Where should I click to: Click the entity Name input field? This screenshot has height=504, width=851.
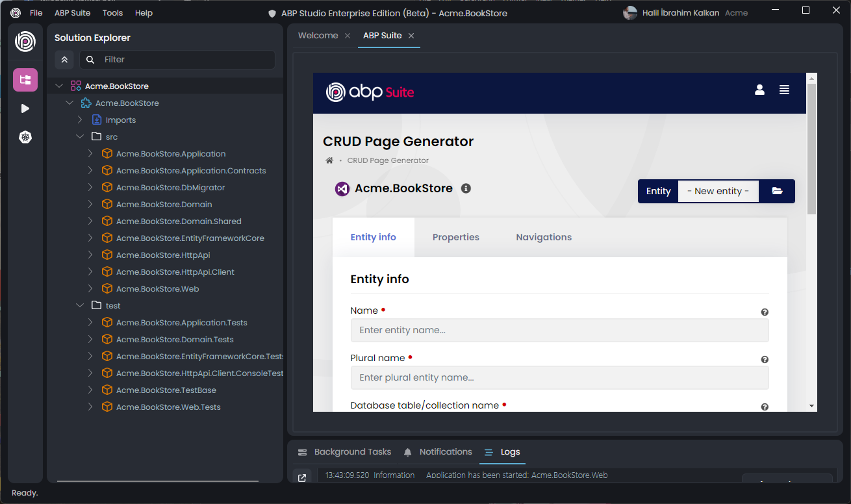coord(559,330)
